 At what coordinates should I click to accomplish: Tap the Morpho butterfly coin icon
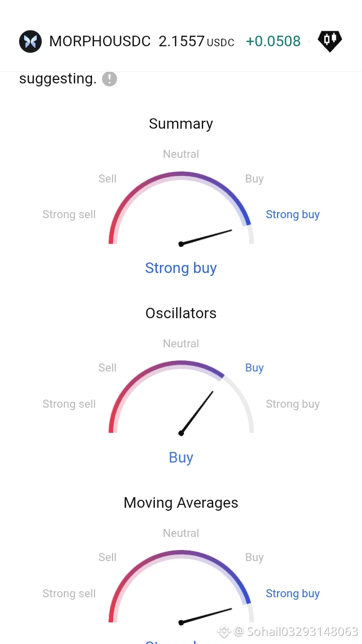tap(30, 41)
